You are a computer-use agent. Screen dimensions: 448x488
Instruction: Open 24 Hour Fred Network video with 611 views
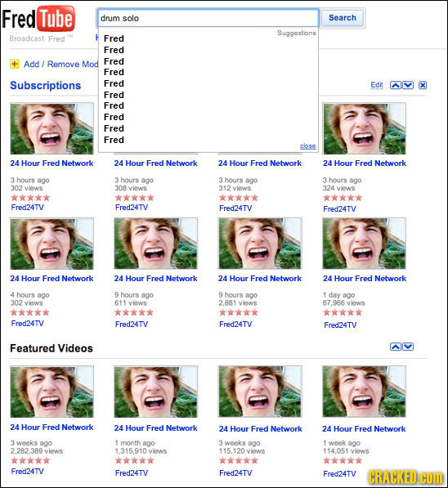[155, 278]
